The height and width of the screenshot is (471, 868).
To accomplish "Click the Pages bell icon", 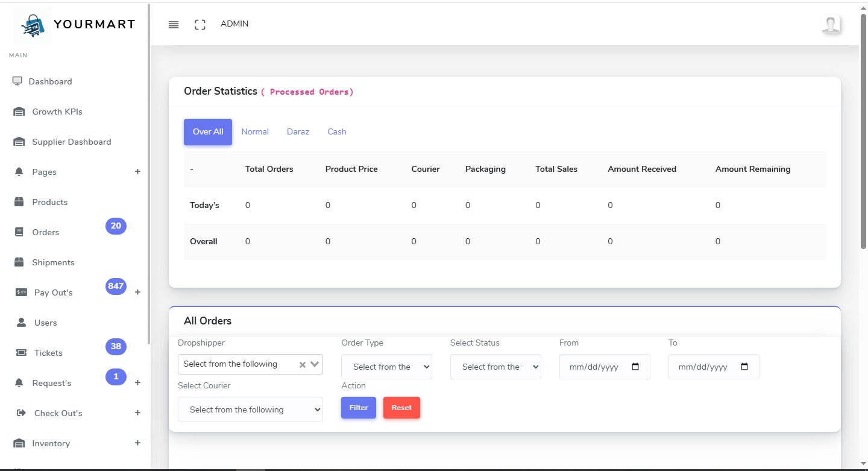I will click(x=19, y=172).
